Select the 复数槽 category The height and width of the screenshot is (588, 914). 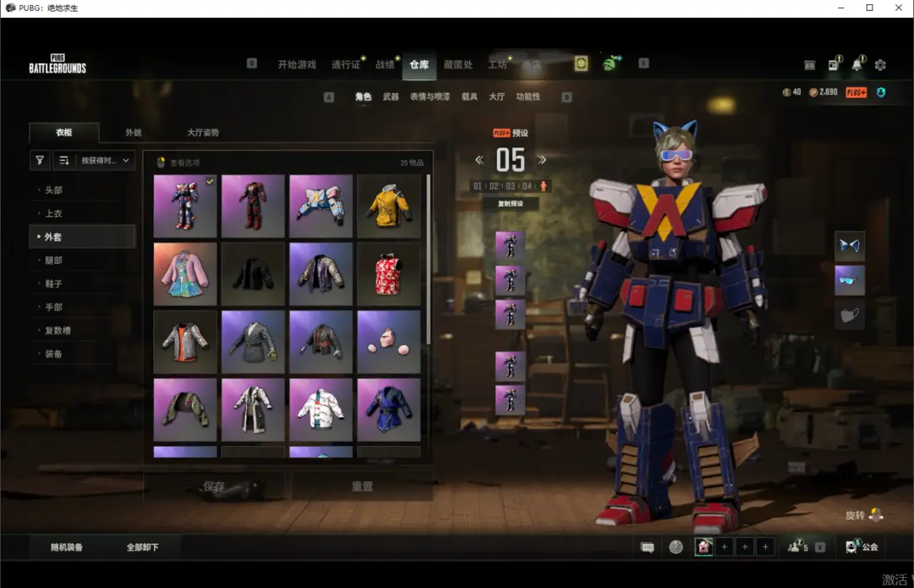82,330
